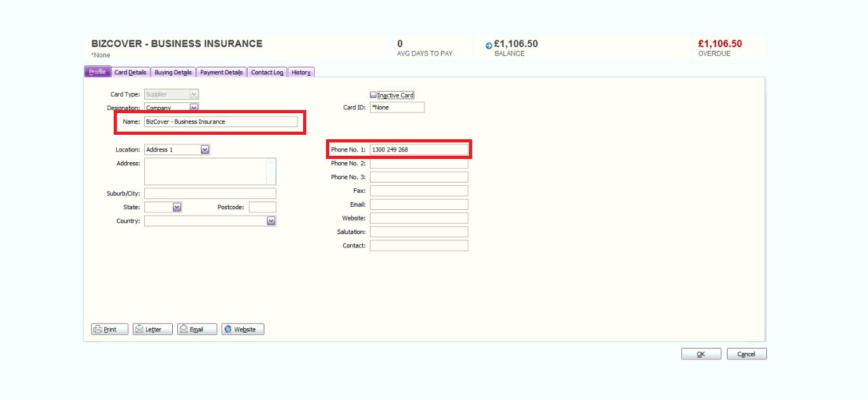Viewport: 868px width, 400px height.
Task: Confirm with the OK button
Action: (x=701, y=354)
